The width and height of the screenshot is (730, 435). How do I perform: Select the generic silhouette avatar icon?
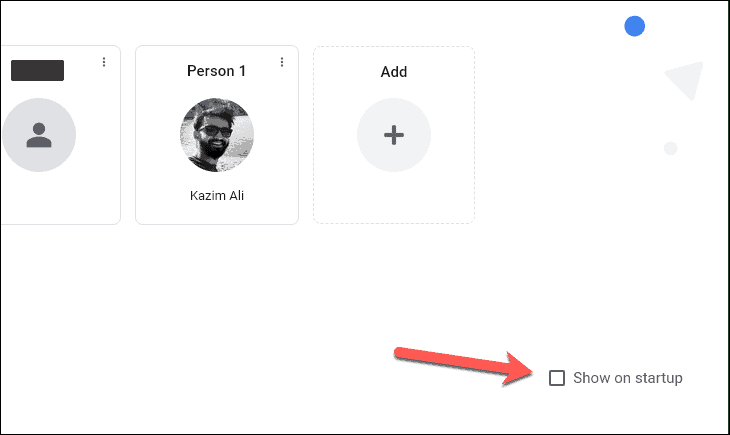click(39, 135)
